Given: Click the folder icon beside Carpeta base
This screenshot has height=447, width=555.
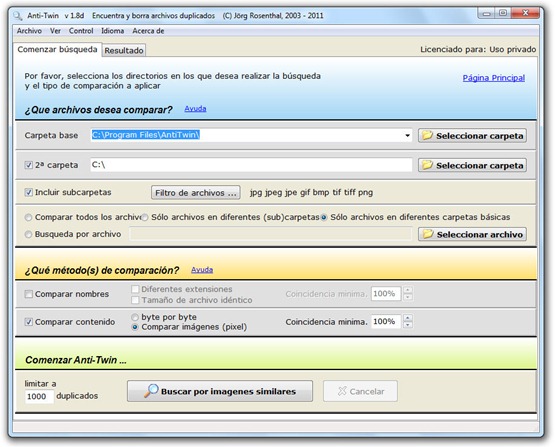Looking at the screenshot, I should tap(427, 135).
